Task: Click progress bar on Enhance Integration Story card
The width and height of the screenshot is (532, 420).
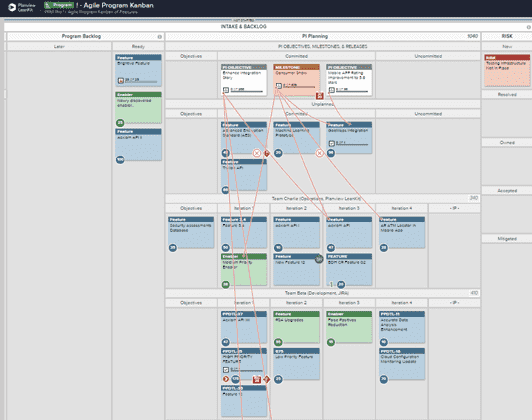Action: coord(247,91)
